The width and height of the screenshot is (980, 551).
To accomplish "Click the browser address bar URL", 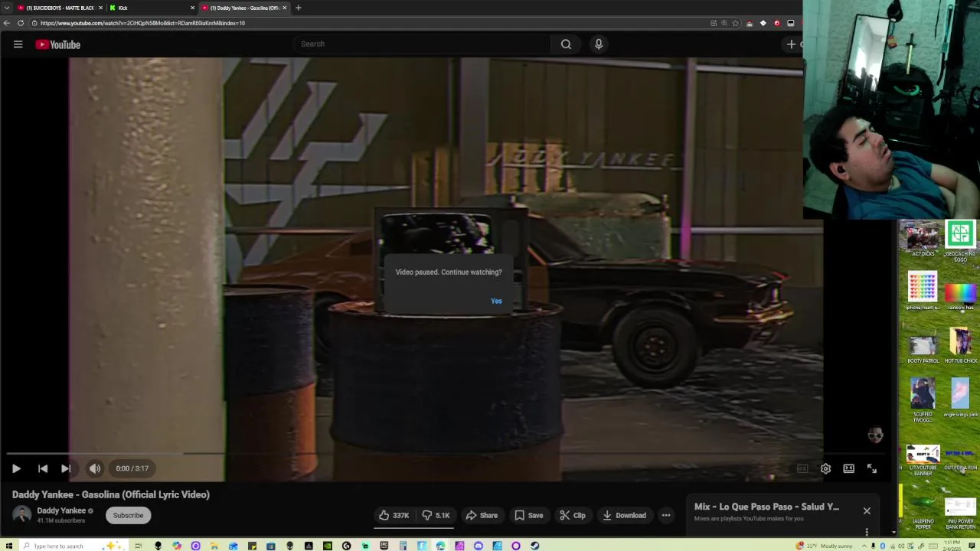I will pos(143,23).
